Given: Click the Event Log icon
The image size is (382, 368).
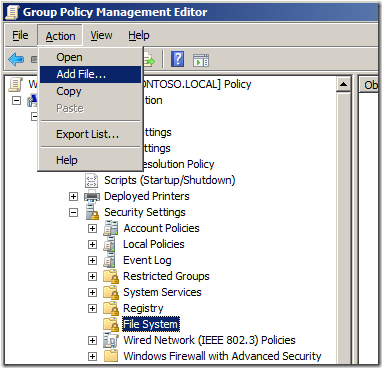Looking at the screenshot, I should pyautogui.click(x=109, y=260).
